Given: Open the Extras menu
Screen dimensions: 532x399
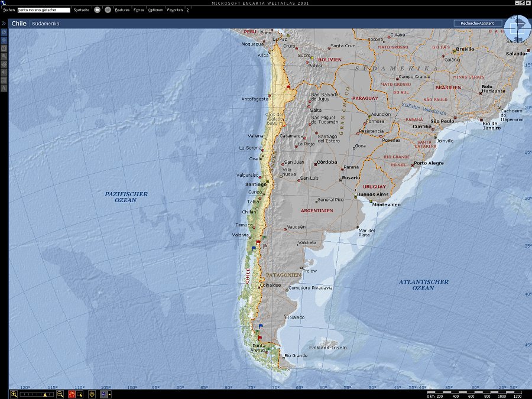Looking at the screenshot, I should [x=139, y=10].
